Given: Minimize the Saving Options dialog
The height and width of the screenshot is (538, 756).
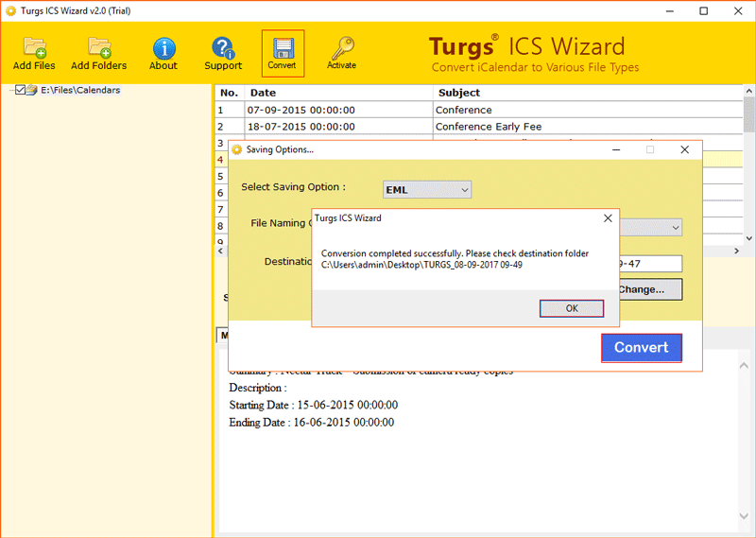Looking at the screenshot, I should 616,149.
